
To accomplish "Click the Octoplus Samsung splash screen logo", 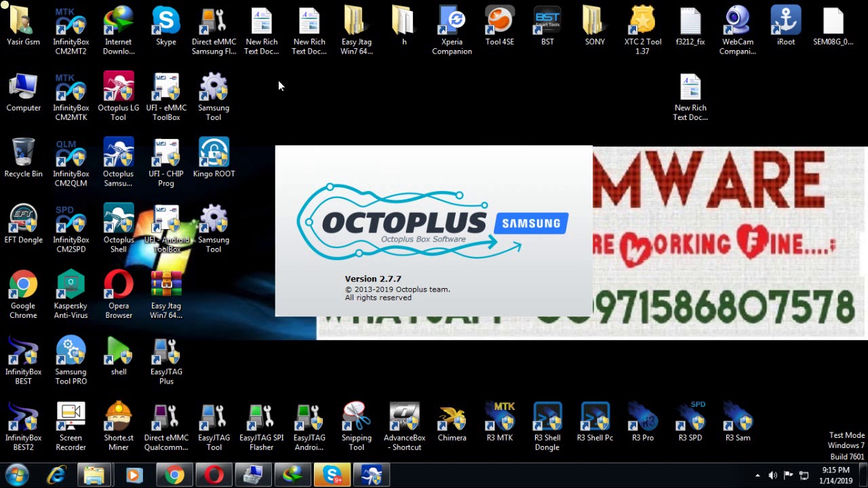I will tap(433, 222).
